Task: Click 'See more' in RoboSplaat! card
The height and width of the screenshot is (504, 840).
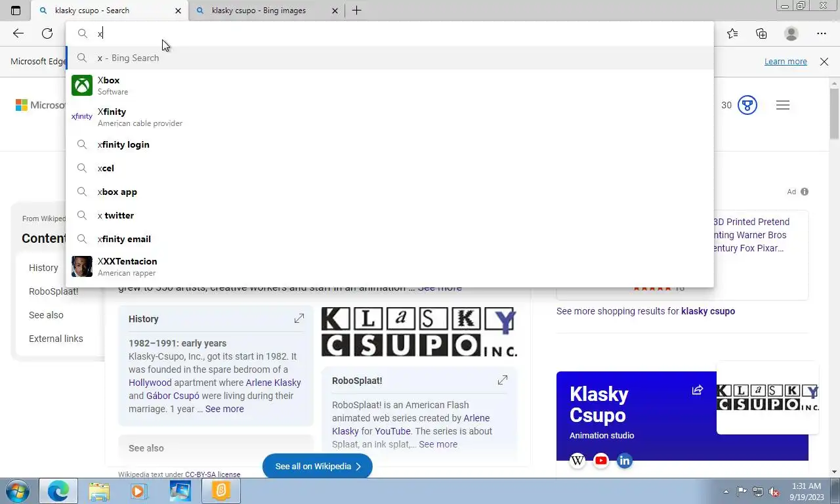Action: (438, 444)
